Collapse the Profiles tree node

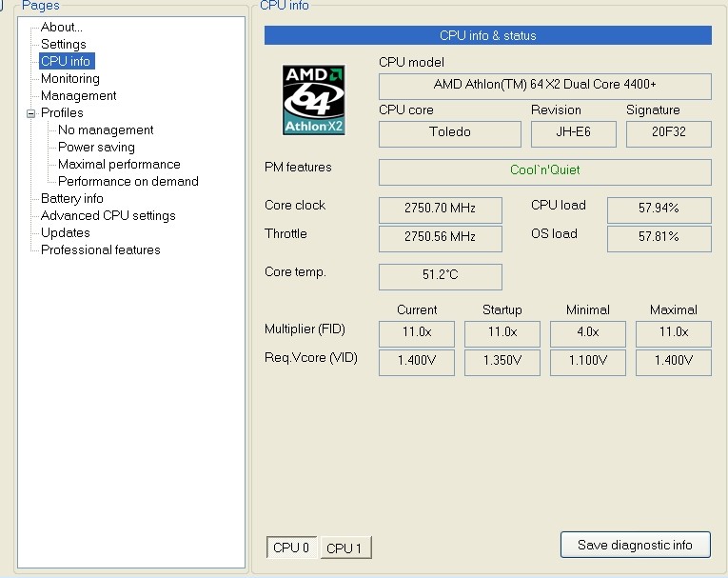coord(30,113)
